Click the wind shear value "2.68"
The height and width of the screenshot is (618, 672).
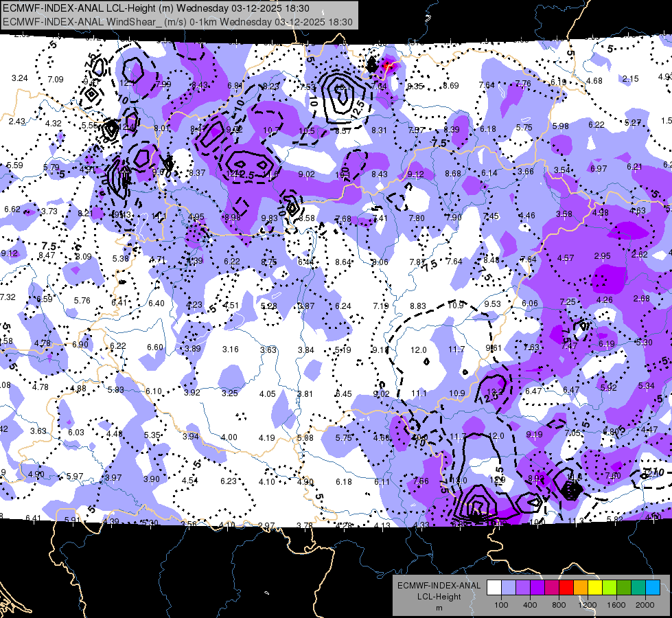point(641,299)
